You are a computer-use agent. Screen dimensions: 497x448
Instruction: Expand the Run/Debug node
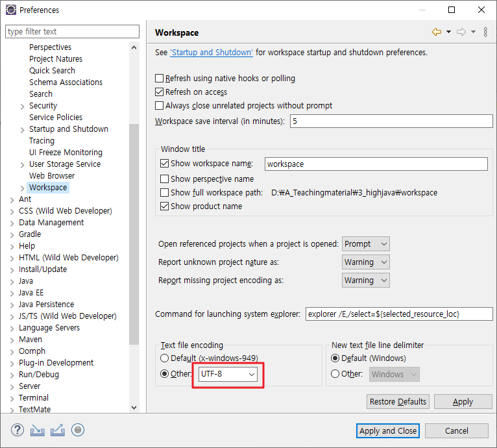[12, 376]
